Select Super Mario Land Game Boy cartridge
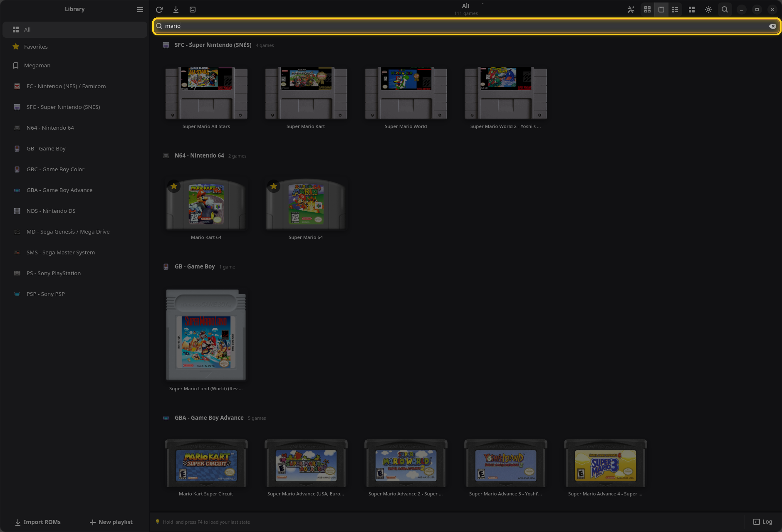 (206, 335)
